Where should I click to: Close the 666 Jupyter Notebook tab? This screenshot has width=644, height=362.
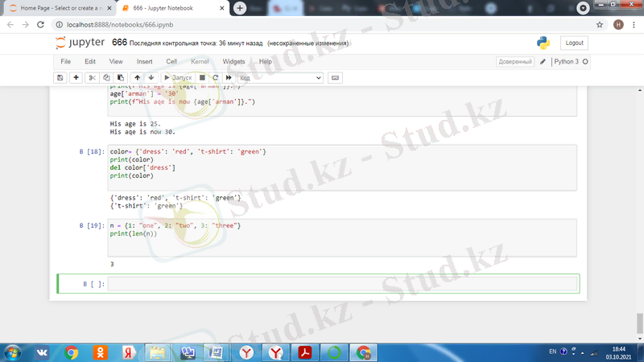click(222, 8)
